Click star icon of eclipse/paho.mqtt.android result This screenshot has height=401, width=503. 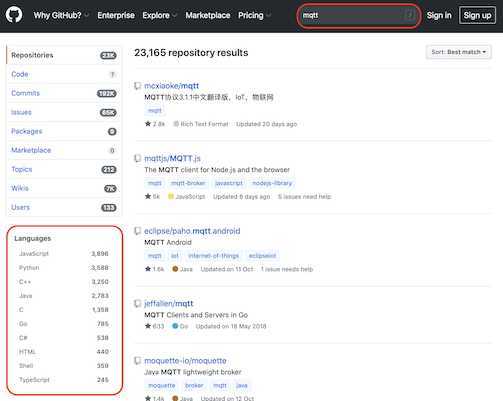[148, 269]
